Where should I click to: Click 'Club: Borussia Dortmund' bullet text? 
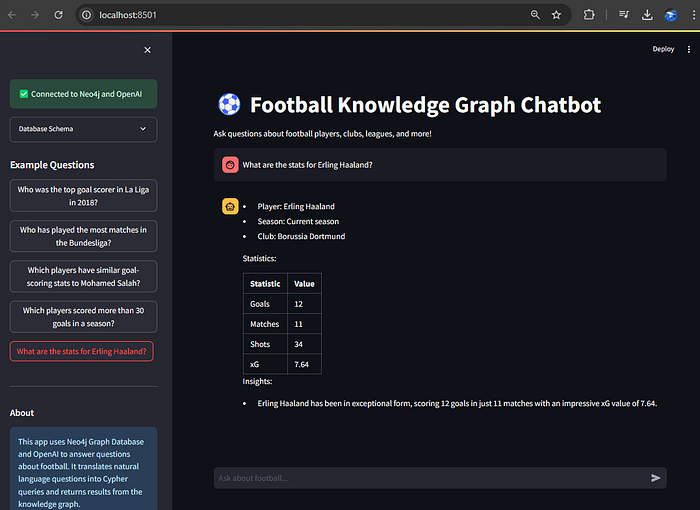pos(301,236)
